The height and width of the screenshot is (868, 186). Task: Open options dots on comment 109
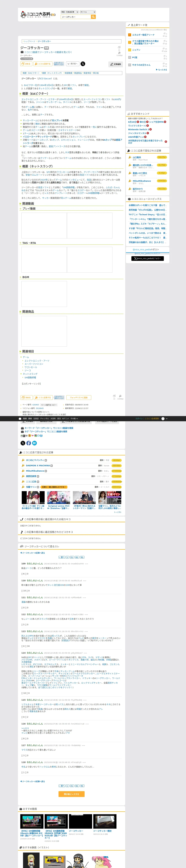[x=86, y=564]
